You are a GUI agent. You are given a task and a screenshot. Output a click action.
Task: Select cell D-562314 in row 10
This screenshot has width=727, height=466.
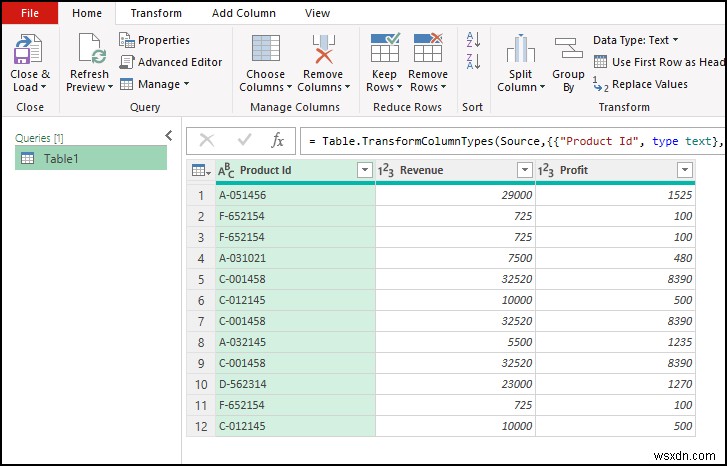pyautogui.click(x=295, y=384)
